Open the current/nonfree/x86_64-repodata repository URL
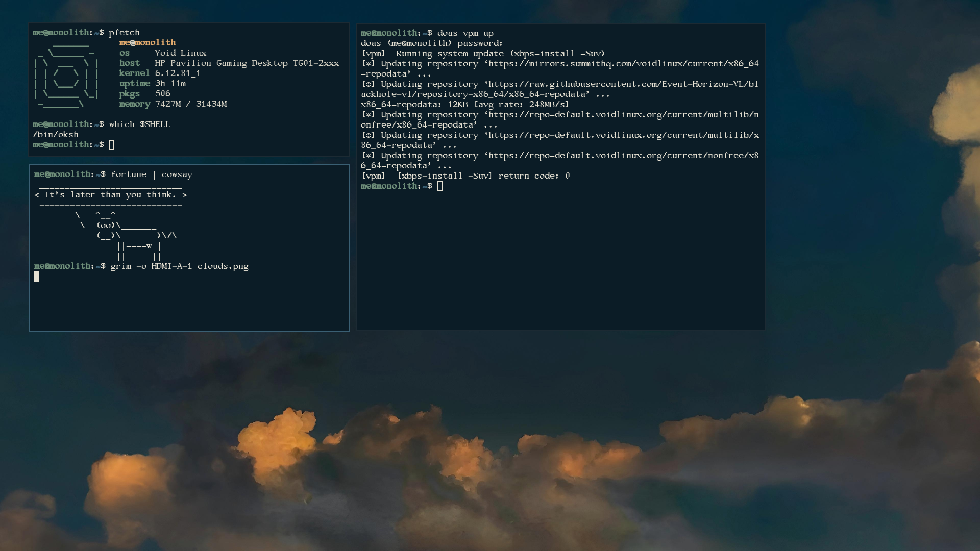 pos(560,161)
